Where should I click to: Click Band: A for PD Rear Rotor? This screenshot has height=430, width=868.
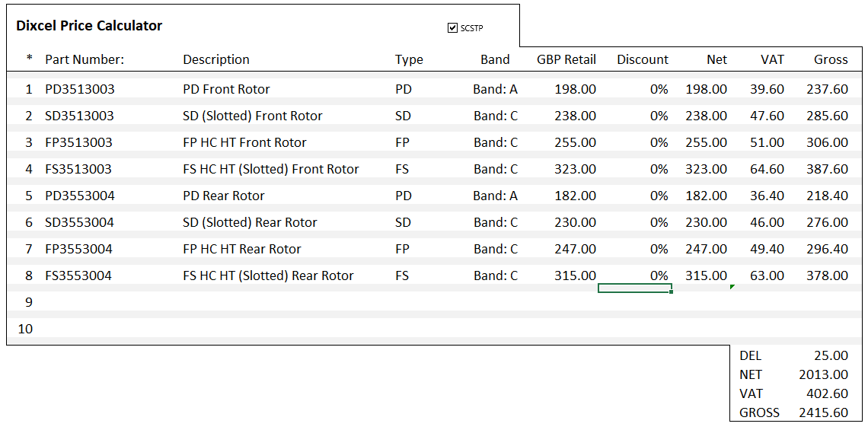point(496,196)
